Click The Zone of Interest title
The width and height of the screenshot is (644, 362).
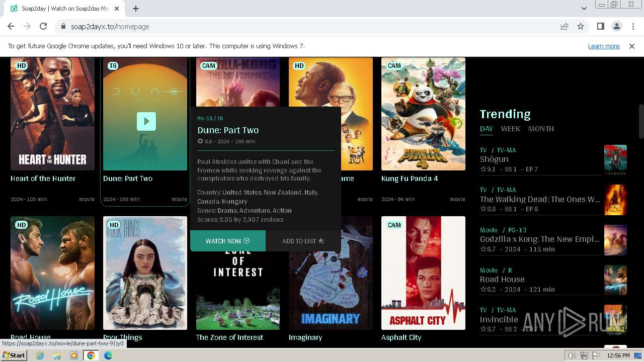[229, 337]
